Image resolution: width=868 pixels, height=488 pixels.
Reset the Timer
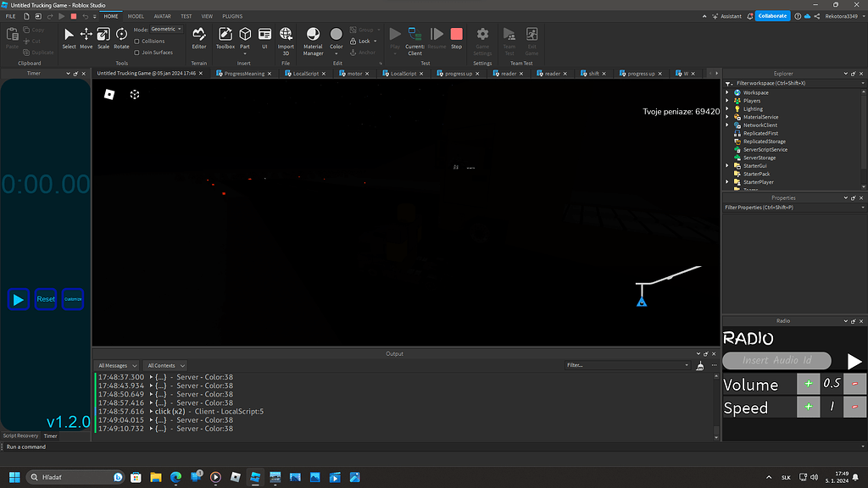click(46, 299)
